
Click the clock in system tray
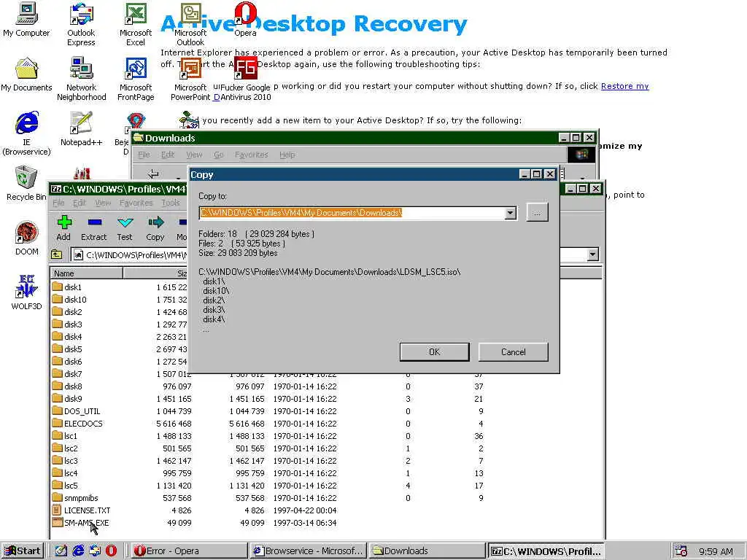(x=716, y=551)
